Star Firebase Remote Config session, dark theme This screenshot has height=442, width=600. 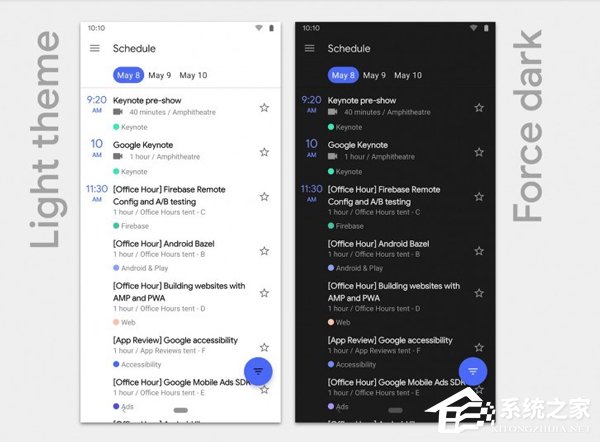coord(479,196)
